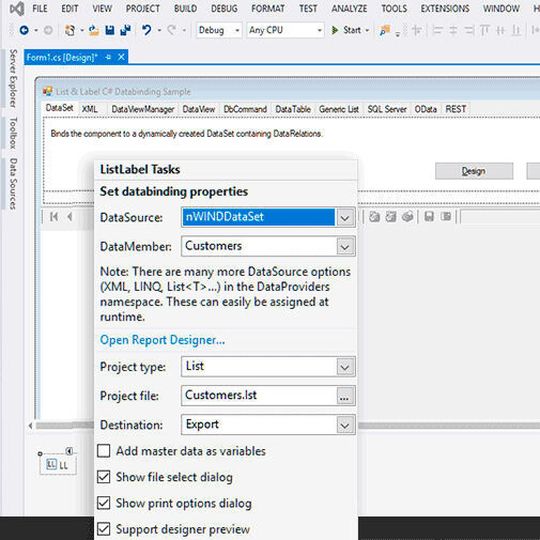The width and height of the screenshot is (540, 540).
Task: Switch to the SQL Server tab
Action: click(x=387, y=109)
